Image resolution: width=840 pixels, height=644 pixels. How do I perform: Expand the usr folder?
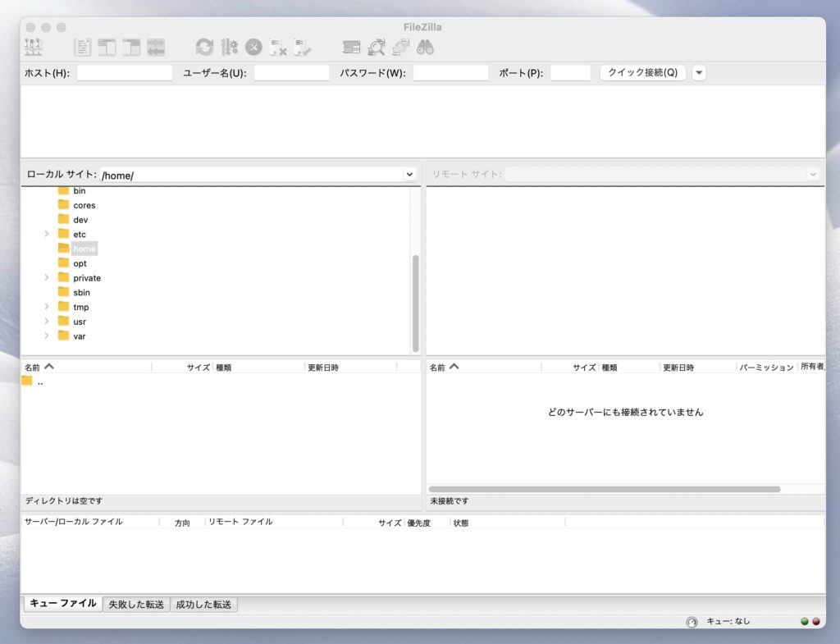47,321
